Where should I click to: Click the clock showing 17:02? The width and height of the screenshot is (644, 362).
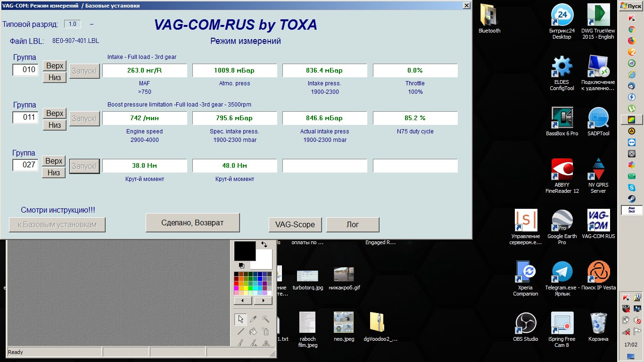pyautogui.click(x=631, y=345)
